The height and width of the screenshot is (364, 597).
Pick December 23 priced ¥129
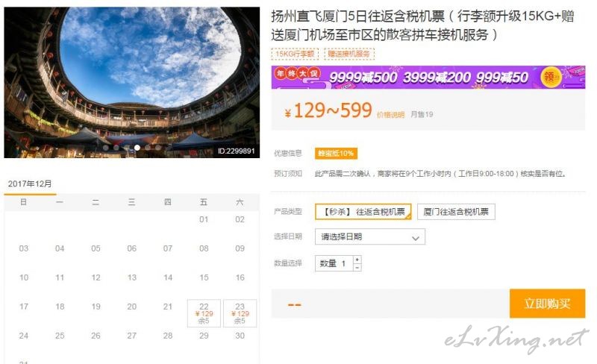click(240, 313)
